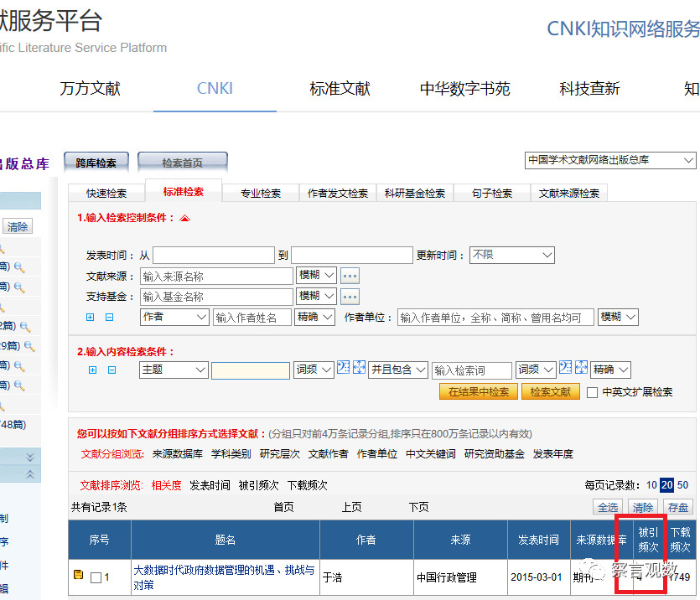Open the 文献来源检索 tab

coord(569,194)
